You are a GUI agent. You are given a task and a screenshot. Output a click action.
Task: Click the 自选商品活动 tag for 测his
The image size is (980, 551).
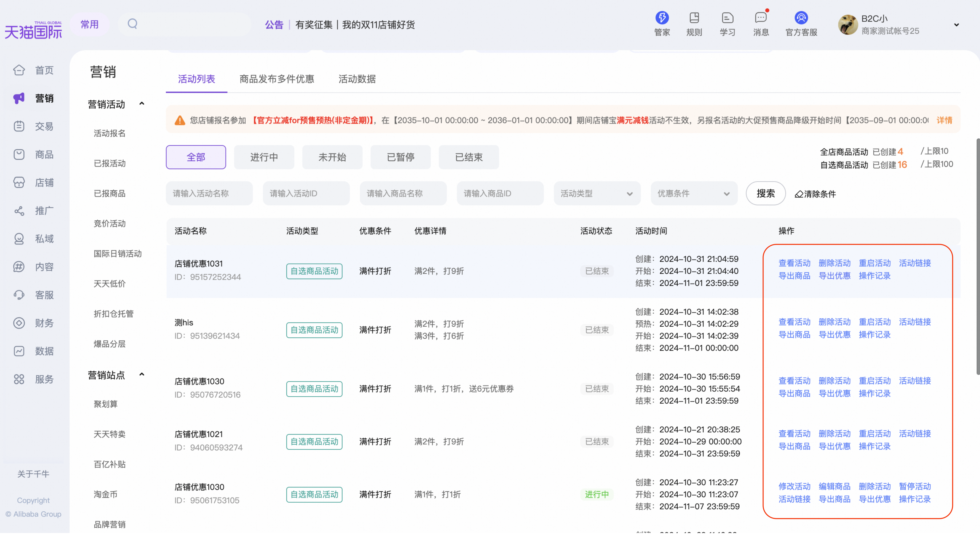tap(314, 330)
